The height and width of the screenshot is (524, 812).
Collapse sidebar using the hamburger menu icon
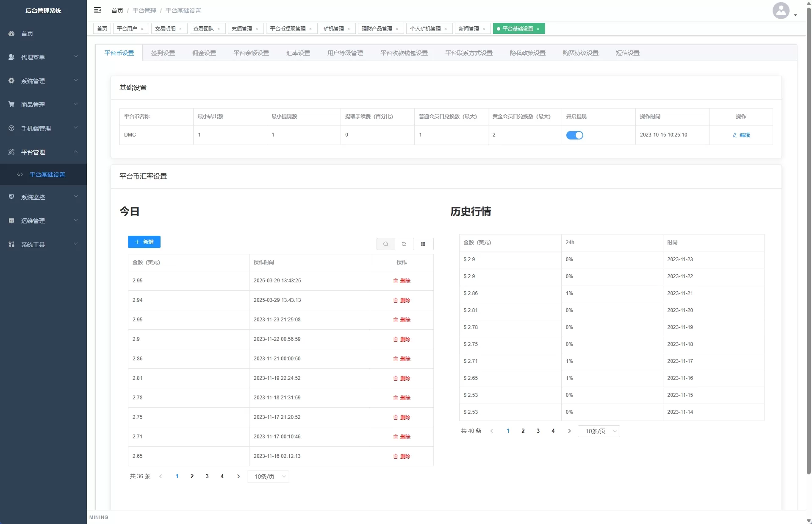click(x=97, y=10)
